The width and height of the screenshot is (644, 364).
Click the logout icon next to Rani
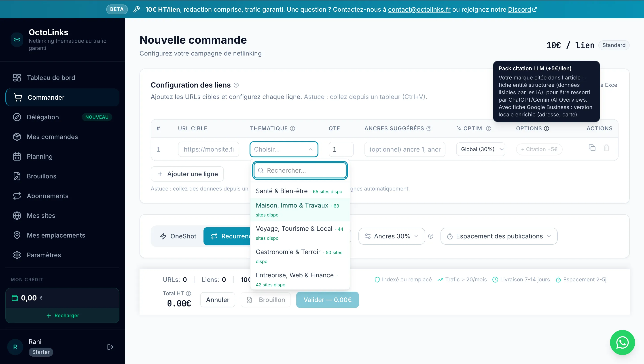(x=110, y=347)
